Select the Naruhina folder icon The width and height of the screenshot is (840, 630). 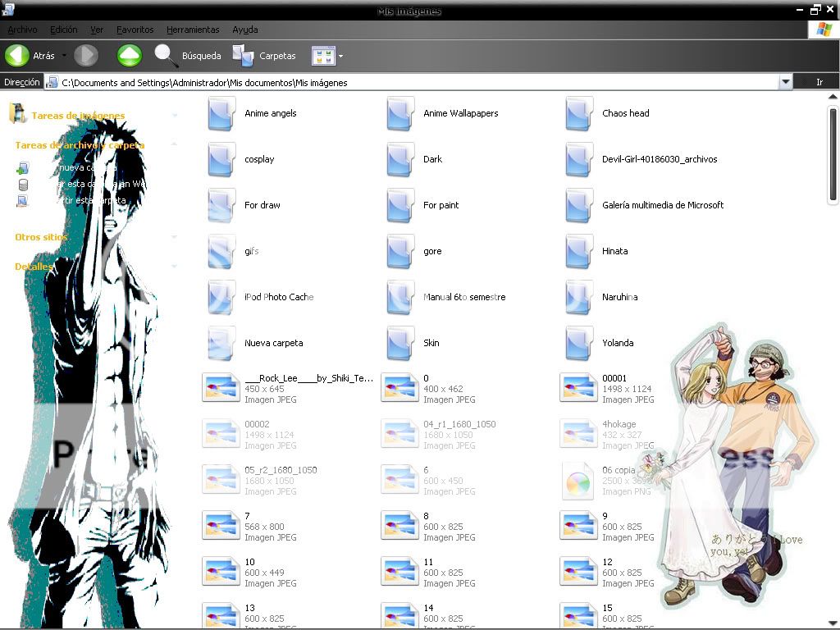coord(578,297)
